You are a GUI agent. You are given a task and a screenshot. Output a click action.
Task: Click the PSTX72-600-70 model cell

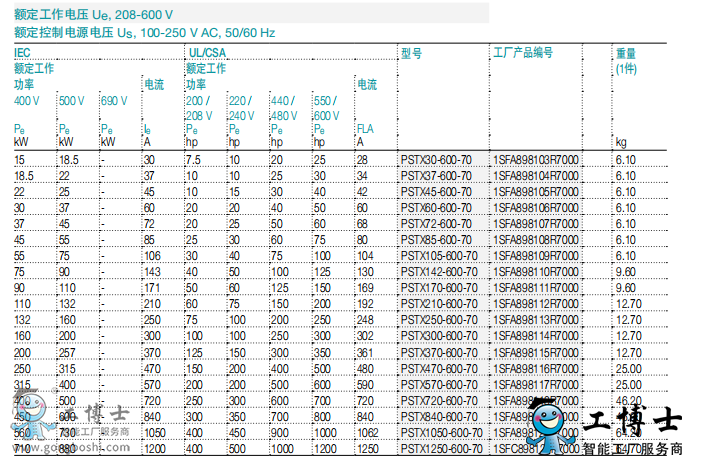coord(436,224)
